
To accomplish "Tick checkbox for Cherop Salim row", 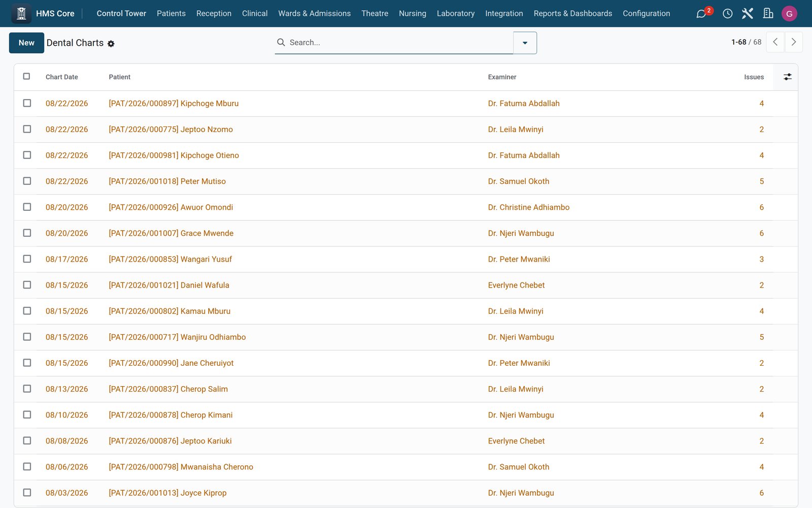I will [27, 389].
